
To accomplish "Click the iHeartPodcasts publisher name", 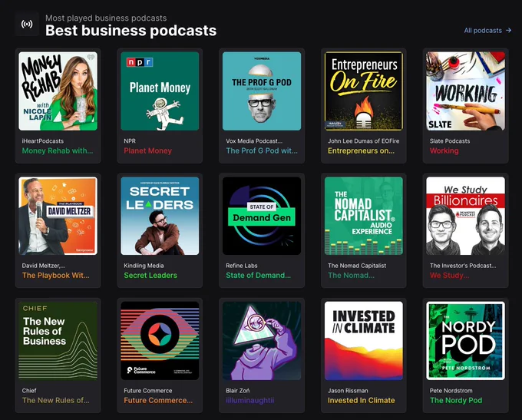I will point(43,141).
